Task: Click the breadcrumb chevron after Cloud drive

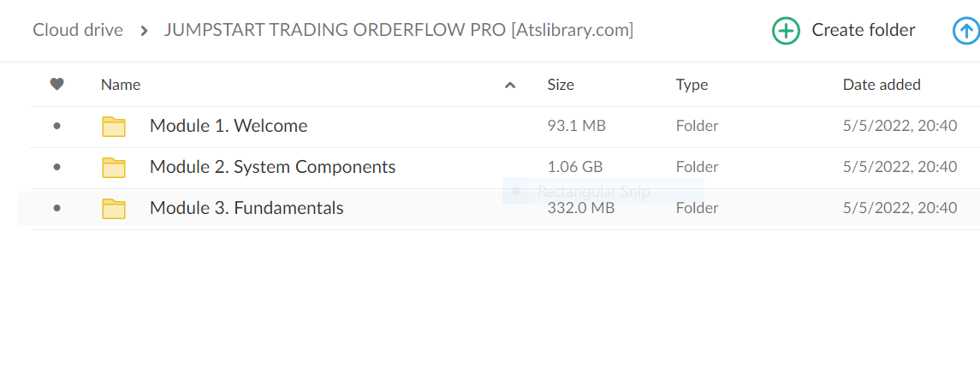Action: coord(144,30)
